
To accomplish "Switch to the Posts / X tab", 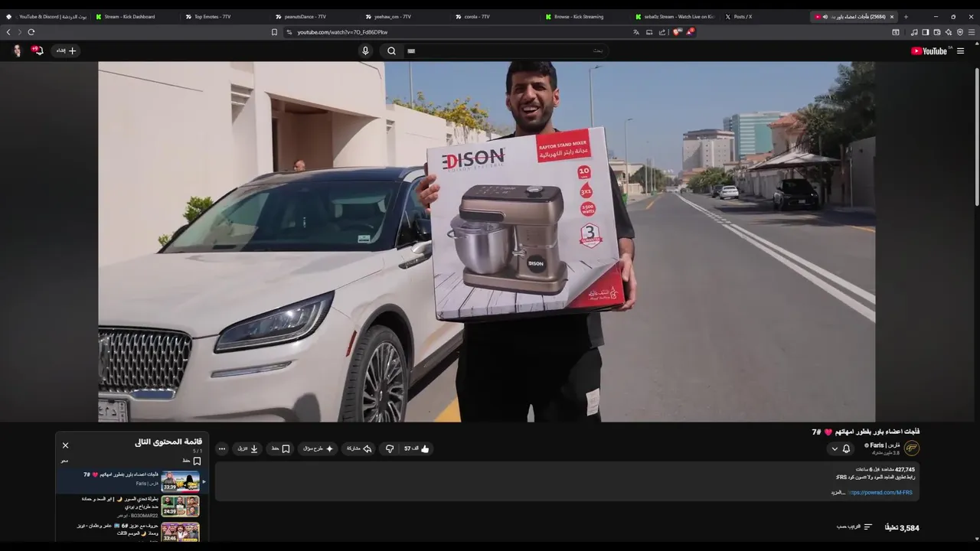I will click(743, 17).
